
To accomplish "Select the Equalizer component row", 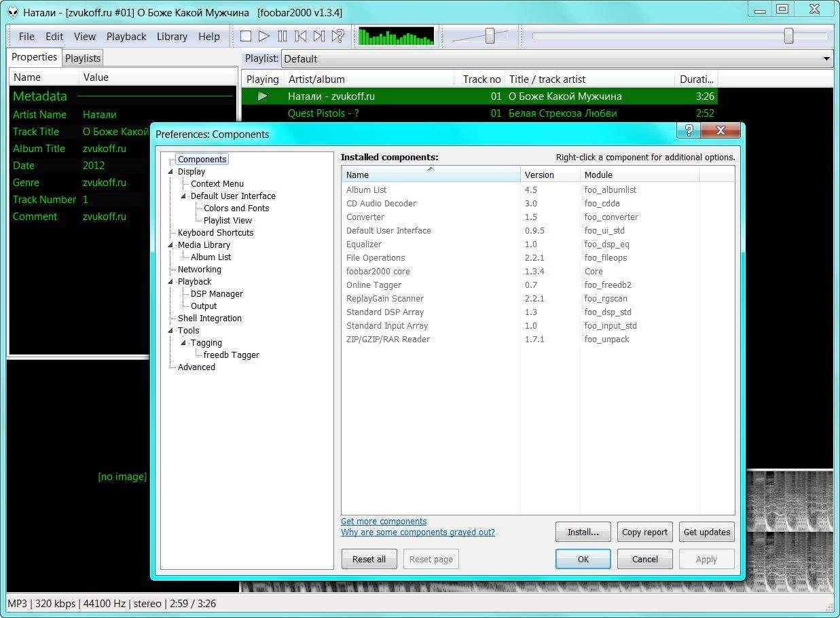I will point(538,244).
